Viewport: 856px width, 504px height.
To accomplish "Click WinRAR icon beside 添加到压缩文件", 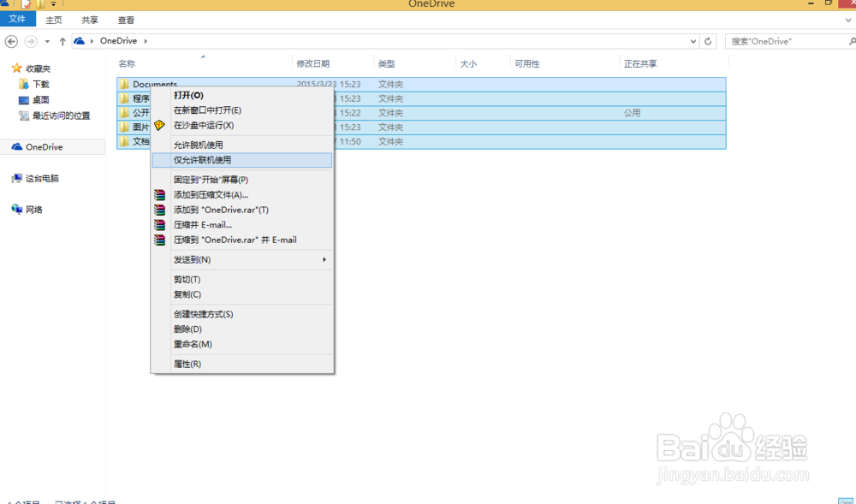I will pos(159,195).
